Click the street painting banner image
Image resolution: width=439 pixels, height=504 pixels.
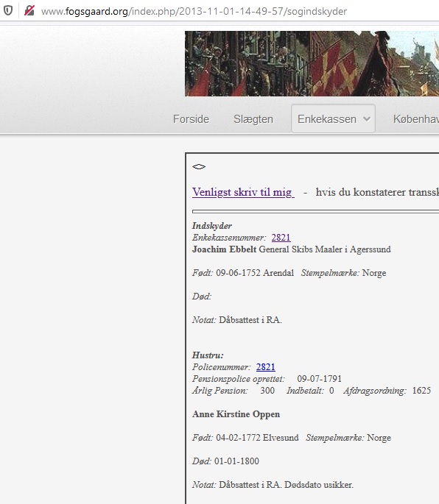(312, 63)
